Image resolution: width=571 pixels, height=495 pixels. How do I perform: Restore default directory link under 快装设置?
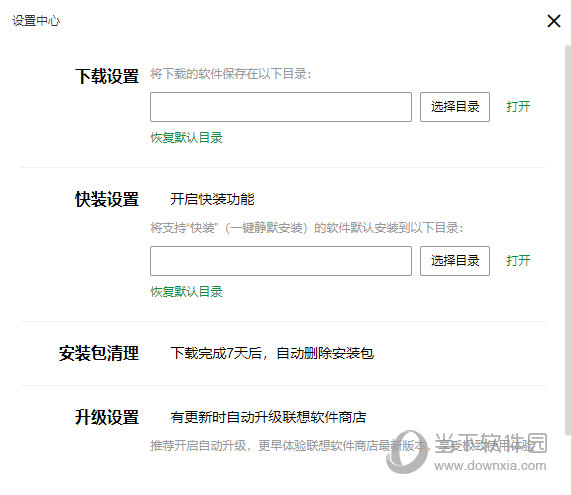pyautogui.click(x=186, y=292)
